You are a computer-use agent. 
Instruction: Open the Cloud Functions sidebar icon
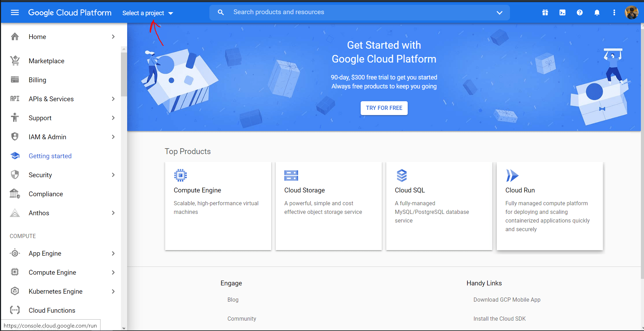[15, 310]
